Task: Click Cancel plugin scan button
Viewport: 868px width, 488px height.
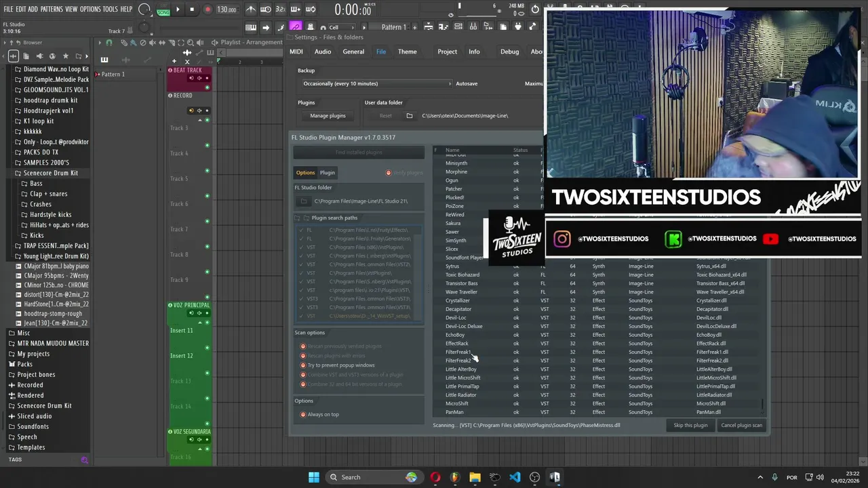Action: [741, 425]
